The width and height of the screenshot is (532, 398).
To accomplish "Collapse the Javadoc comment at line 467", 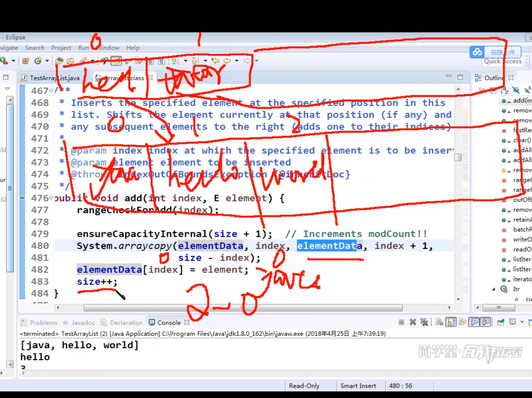I will click(51, 90).
